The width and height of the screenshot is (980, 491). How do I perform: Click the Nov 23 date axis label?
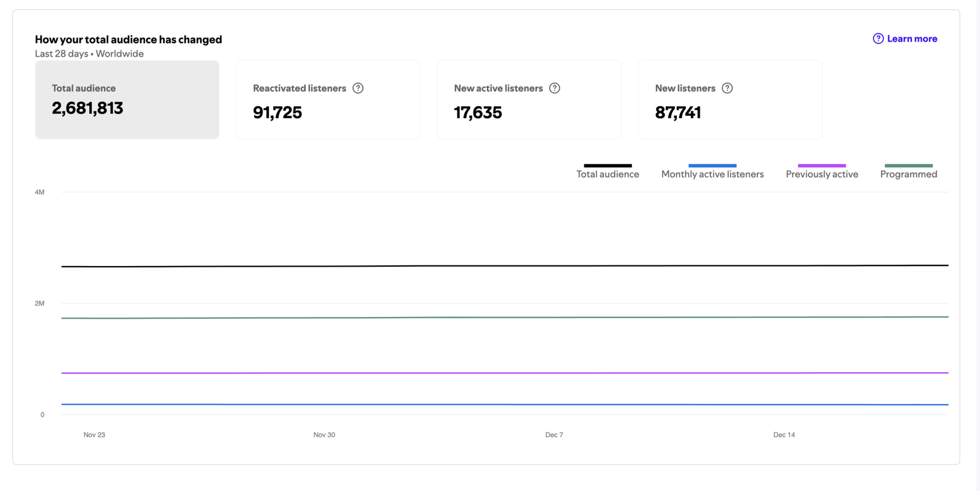coord(94,435)
